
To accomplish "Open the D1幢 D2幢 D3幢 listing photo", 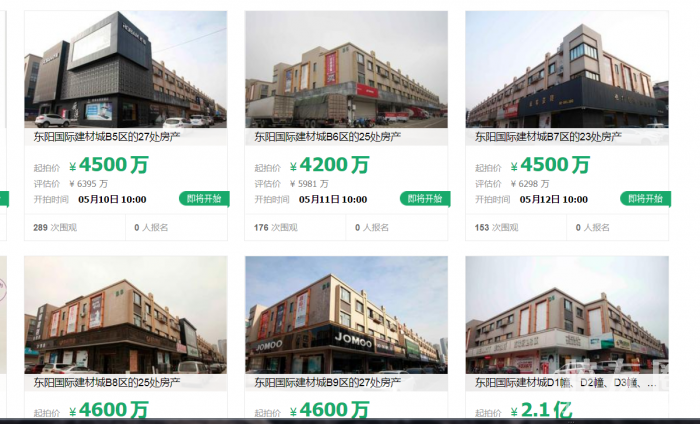I will (567, 315).
